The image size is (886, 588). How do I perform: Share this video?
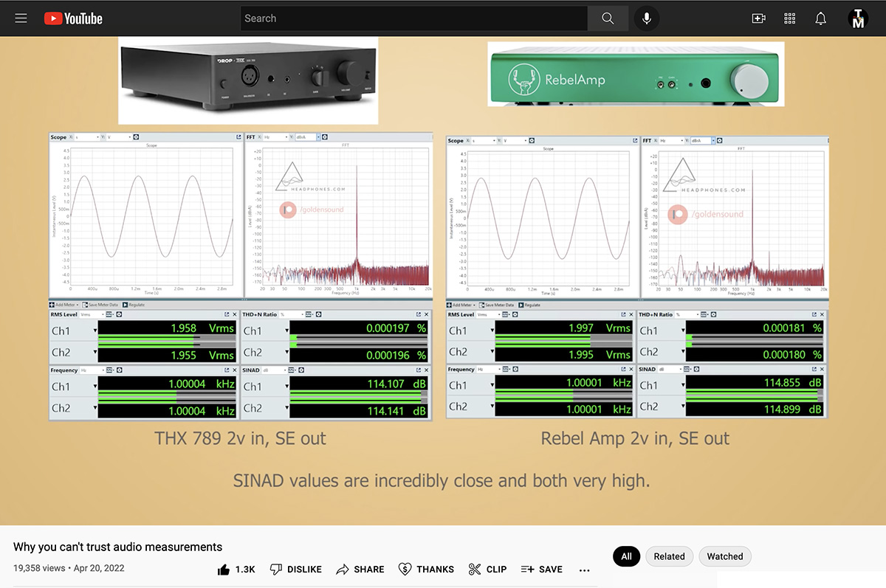tap(360, 569)
